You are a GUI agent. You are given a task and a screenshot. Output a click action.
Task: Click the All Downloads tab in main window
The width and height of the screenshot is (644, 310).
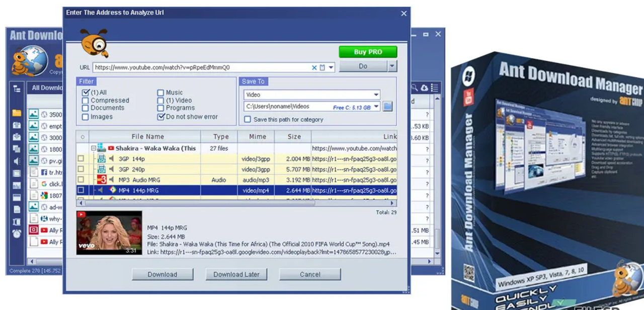click(47, 88)
